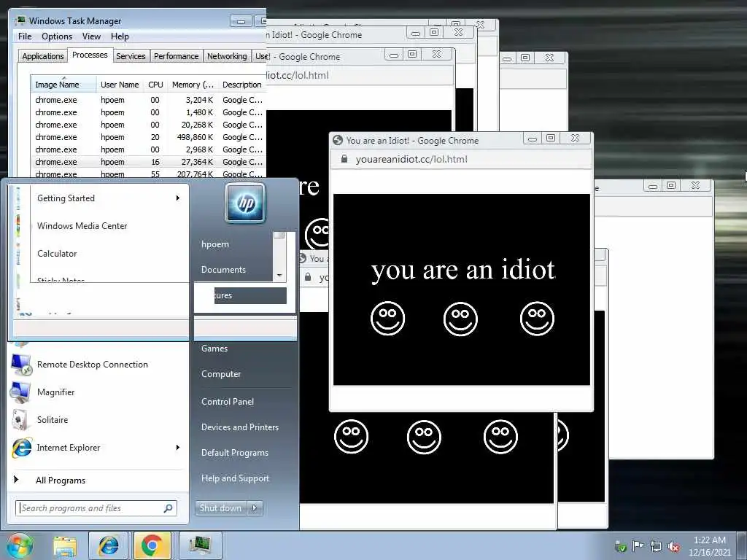
Task: Open the Action Center flag icon
Action: 638,546
